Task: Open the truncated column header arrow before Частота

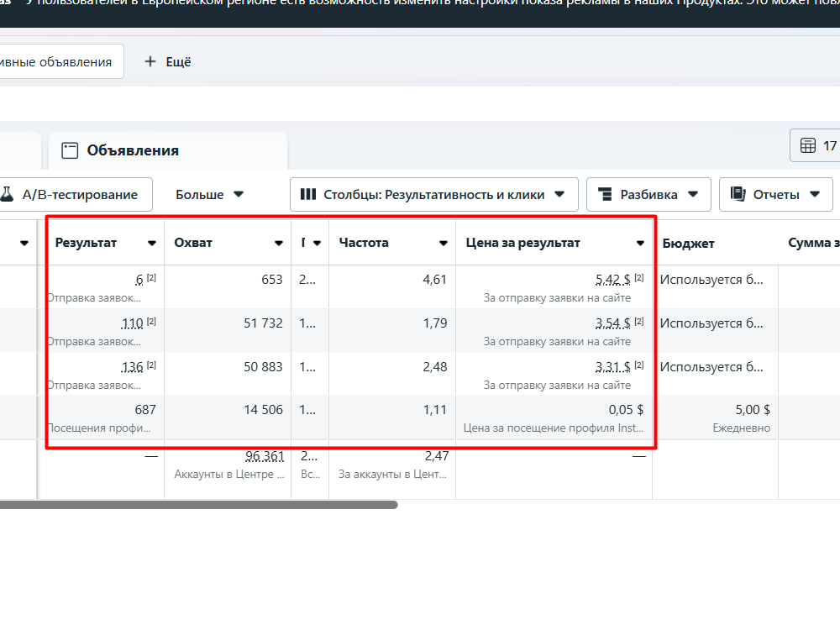Action: [318, 244]
